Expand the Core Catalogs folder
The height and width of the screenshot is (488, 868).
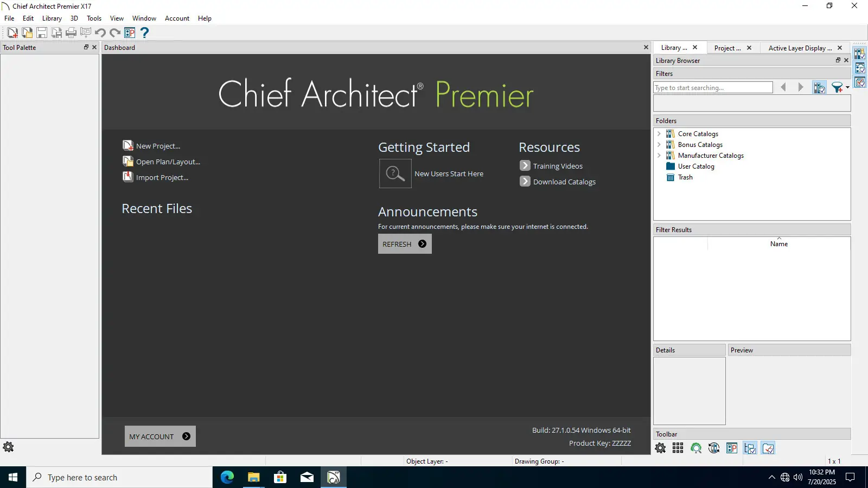[659, 134]
